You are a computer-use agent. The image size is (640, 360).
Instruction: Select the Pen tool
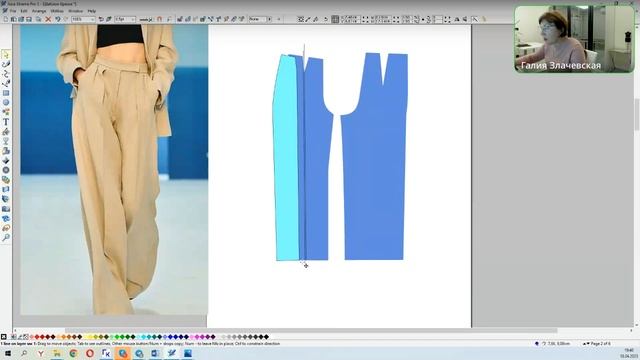(6, 83)
